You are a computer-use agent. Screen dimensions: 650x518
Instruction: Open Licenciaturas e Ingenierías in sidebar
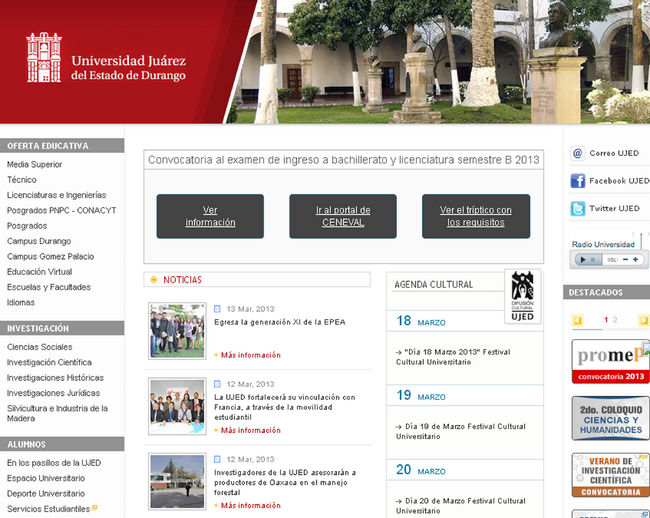tap(56, 195)
